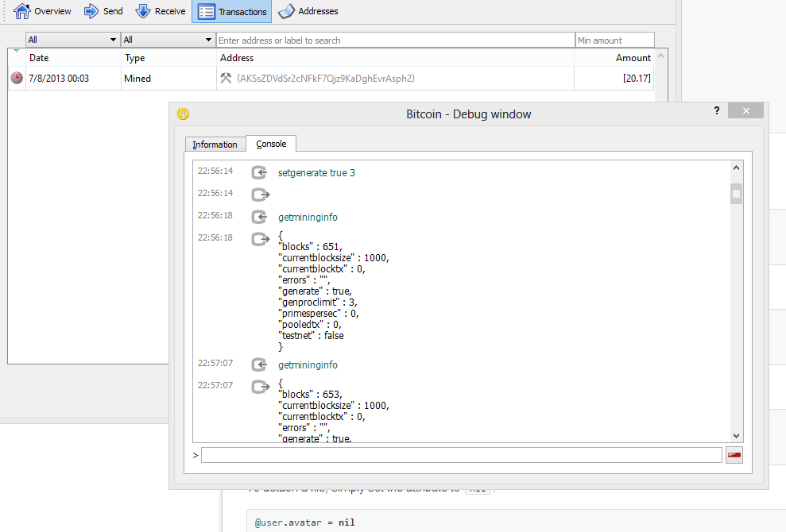The height and width of the screenshot is (532, 786).
Task: Focus the console command input field
Action: click(x=461, y=455)
